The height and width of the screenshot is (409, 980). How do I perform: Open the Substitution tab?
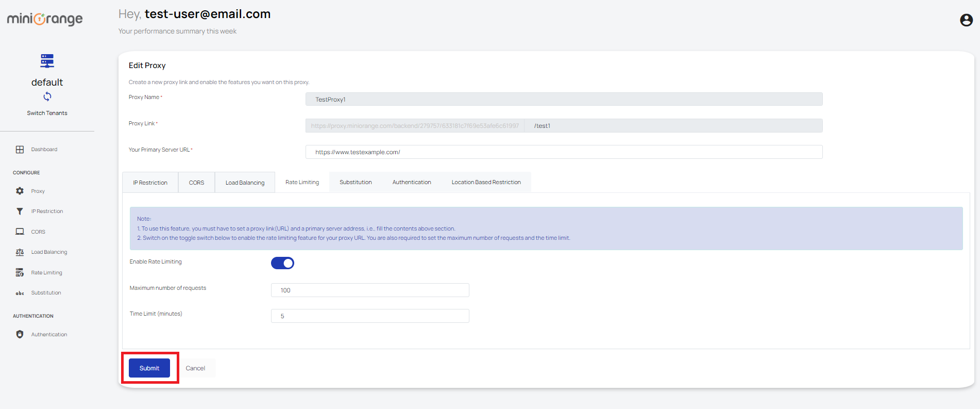(x=356, y=182)
